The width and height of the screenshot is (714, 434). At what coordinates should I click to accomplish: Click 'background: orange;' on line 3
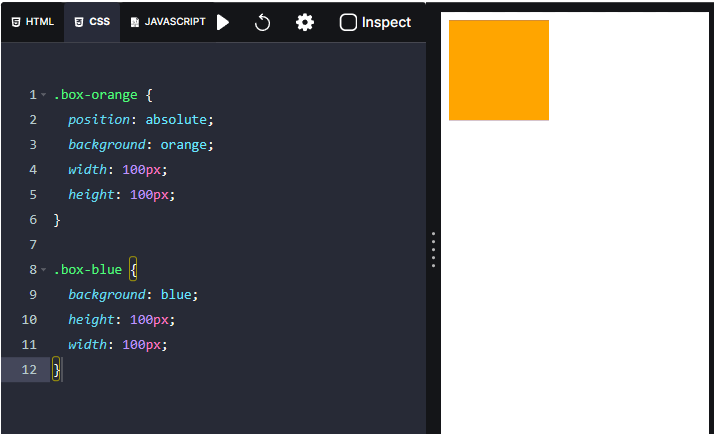pos(141,145)
